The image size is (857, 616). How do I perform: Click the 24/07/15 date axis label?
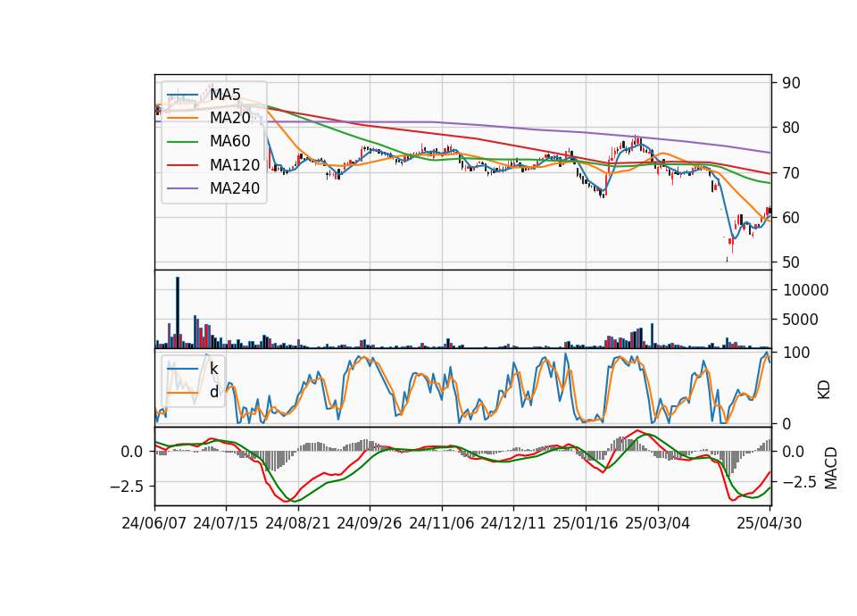click(x=225, y=523)
